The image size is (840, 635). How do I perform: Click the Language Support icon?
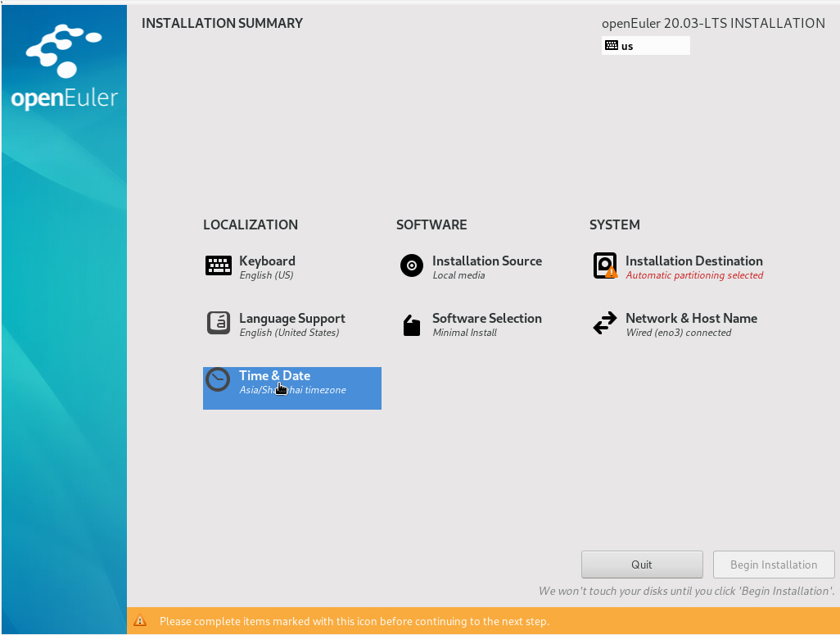(219, 323)
